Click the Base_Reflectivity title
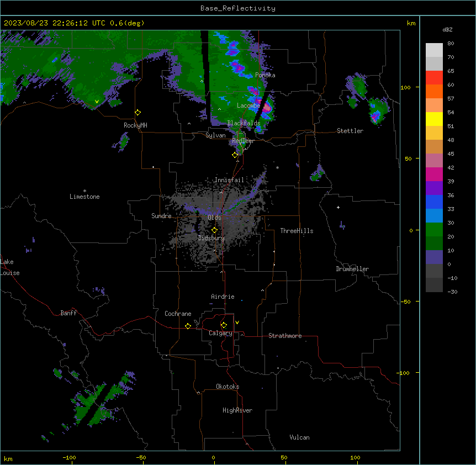The image size is (476, 465). 238,8
